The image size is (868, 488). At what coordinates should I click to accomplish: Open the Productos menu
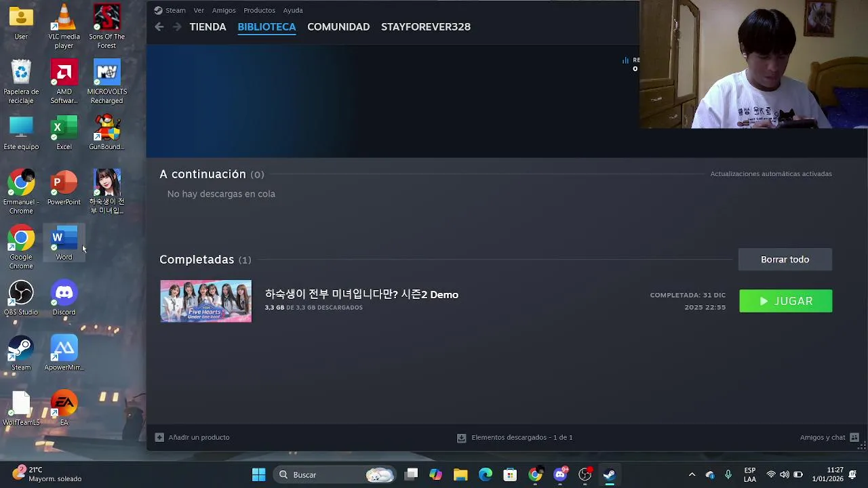point(259,10)
